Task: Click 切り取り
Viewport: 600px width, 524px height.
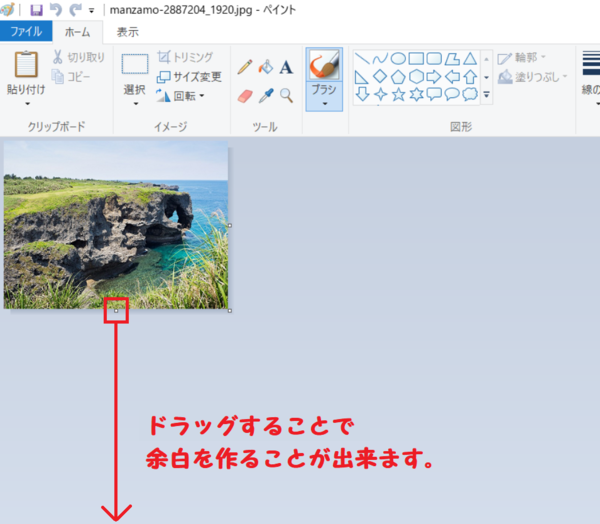Action: (x=78, y=57)
